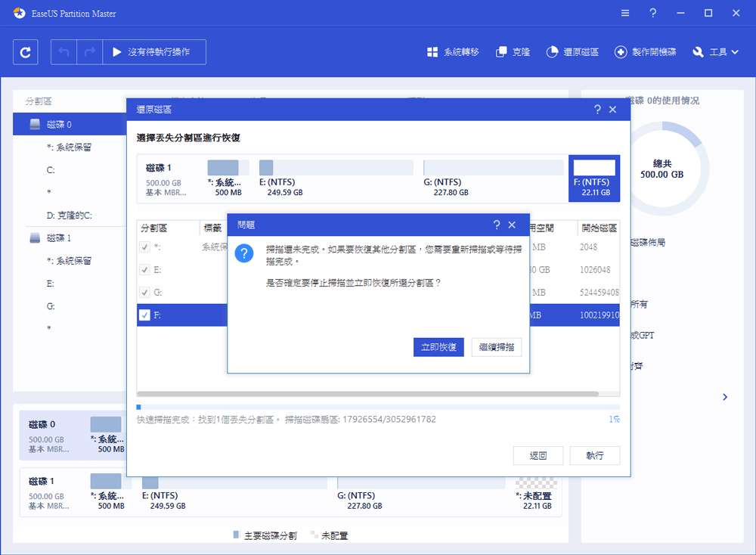Click the 執行 proceed button
Image resolution: width=756 pixels, height=555 pixels.
(594, 456)
